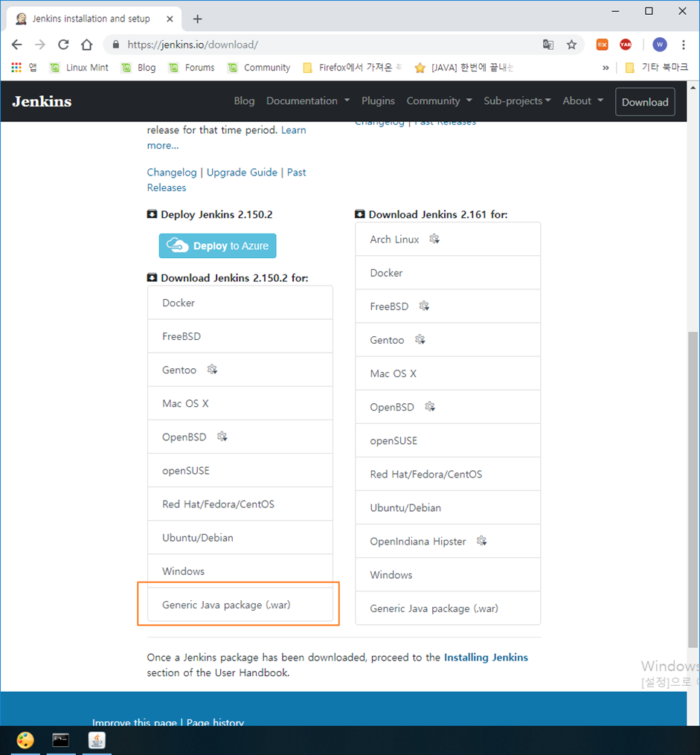Viewport: 700px width, 755px height.
Task: Click the Download button in navbar
Action: pyautogui.click(x=645, y=102)
